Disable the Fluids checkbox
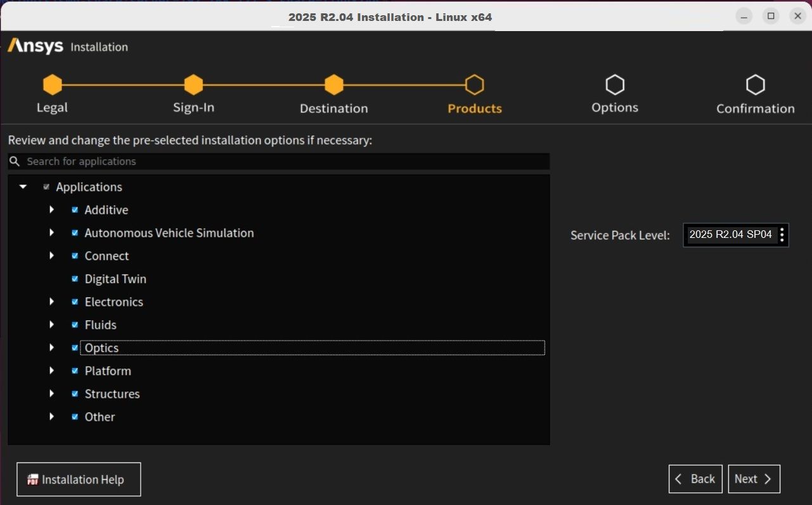Screen dimensions: 812x505 75,325
